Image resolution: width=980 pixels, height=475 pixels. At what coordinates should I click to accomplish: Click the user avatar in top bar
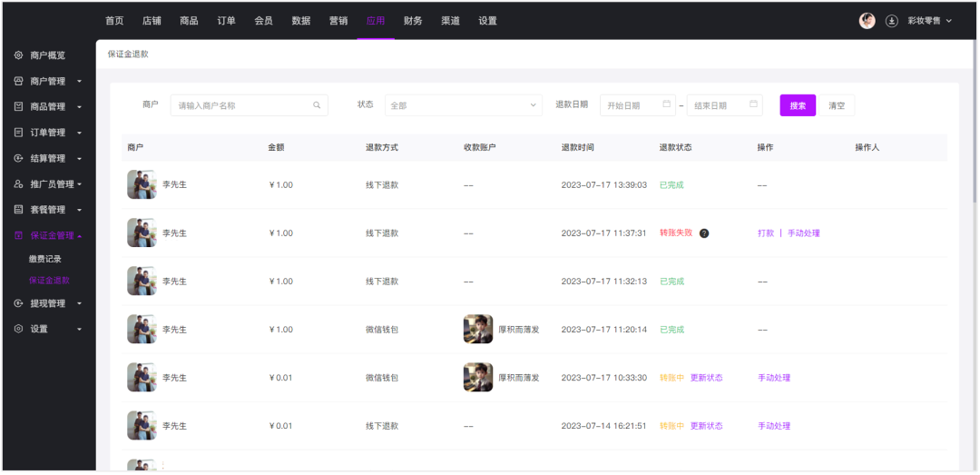[867, 21]
